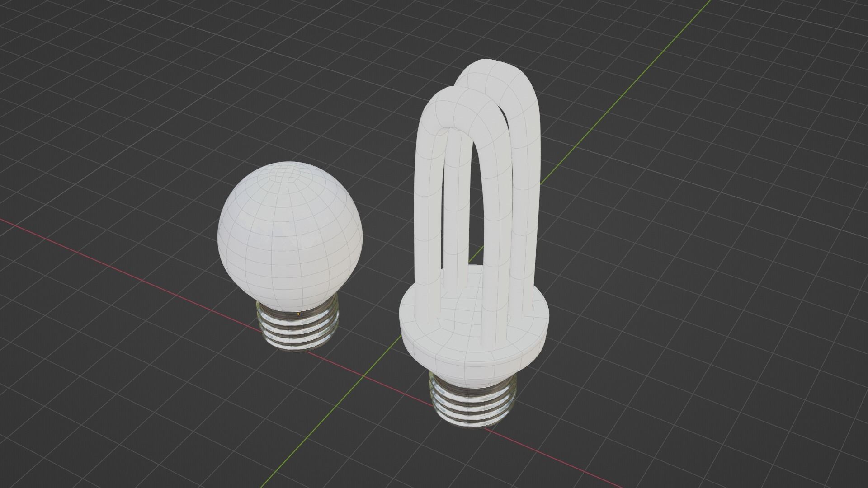868x488 pixels.
Task: Click the orange origin dot on the globe bulb
Action: pos(298,314)
